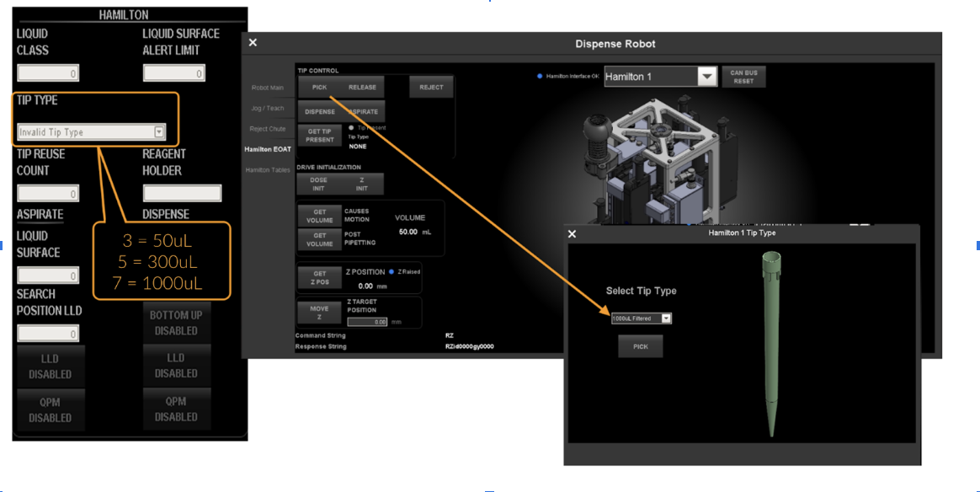The width and height of the screenshot is (980, 492).
Task: Click the ASPIRATE button
Action: click(363, 112)
